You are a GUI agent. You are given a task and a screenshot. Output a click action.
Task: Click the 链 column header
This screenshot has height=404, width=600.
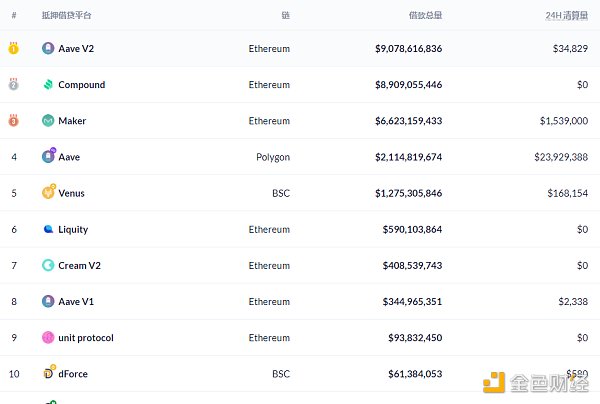point(285,16)
